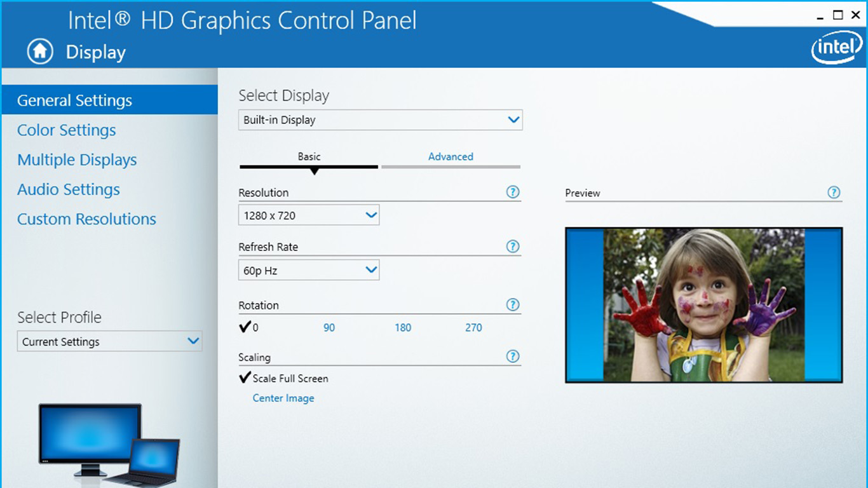Screen dimensions: 868x488
Task: Select Scale Full Screen option
Action: coord(283,378)
